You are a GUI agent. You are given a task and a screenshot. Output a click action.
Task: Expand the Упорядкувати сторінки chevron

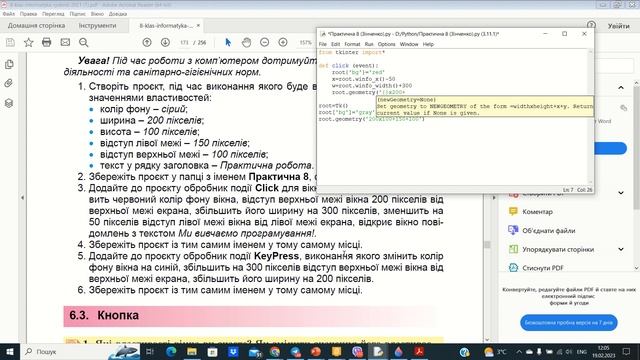coord(621,249)
